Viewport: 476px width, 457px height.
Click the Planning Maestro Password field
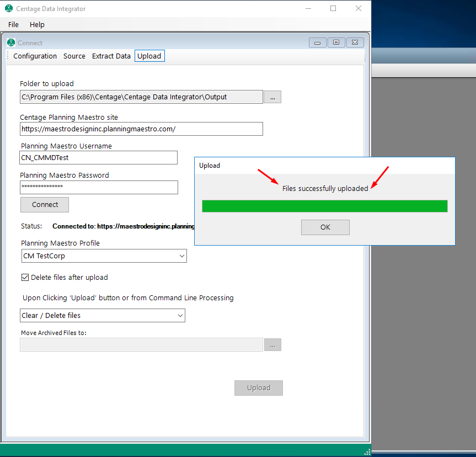99,187
